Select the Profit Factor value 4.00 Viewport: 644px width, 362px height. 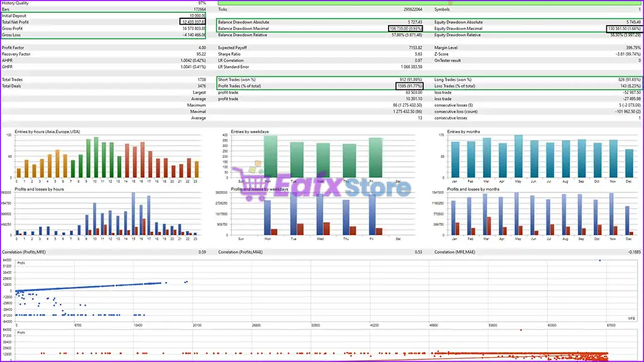(202, 48)
